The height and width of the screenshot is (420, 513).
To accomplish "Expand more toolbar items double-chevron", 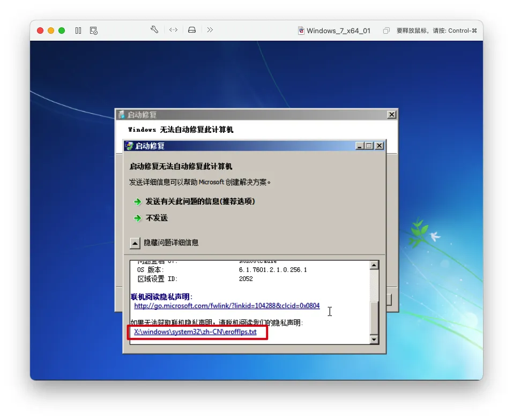I will 210,30.
